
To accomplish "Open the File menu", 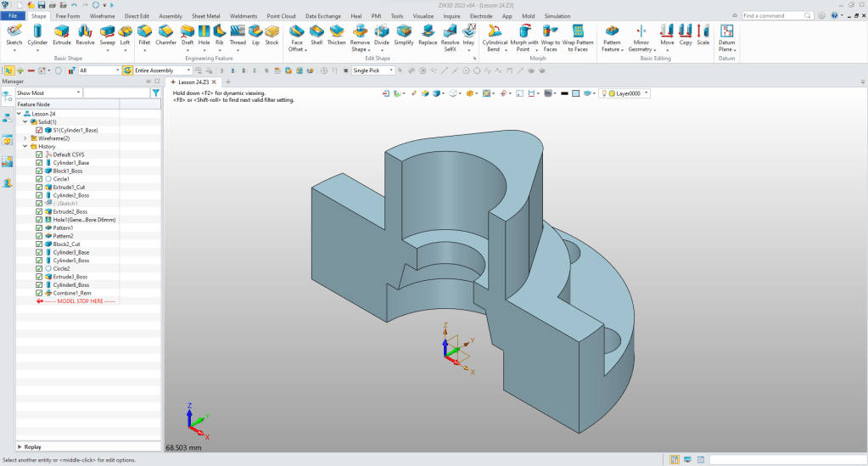I will click(x=13, y=15).
